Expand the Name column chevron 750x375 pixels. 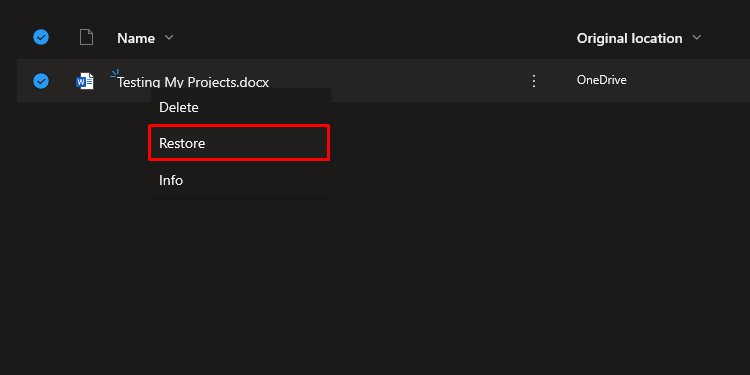pos(169,37)
